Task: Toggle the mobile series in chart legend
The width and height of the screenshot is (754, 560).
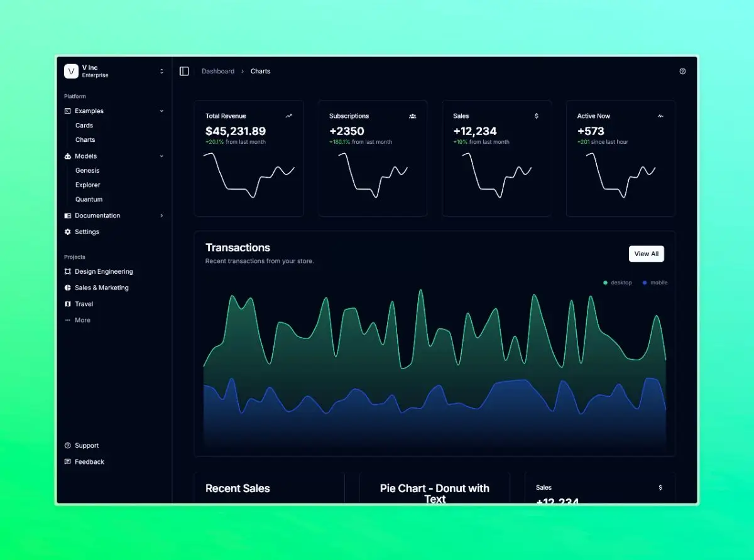Action: [655, 283]
